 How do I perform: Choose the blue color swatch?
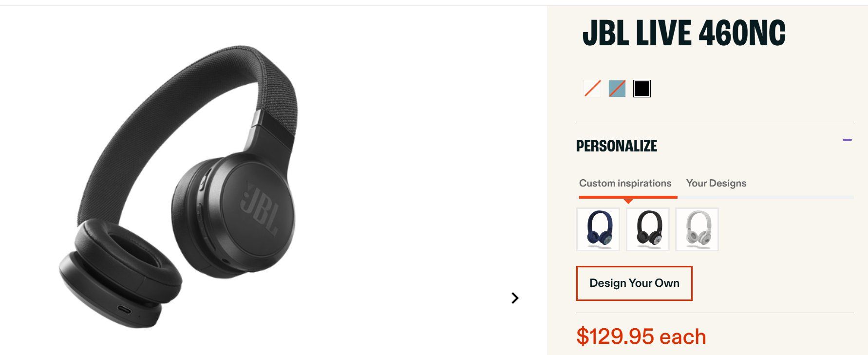[x=617, y=89]
